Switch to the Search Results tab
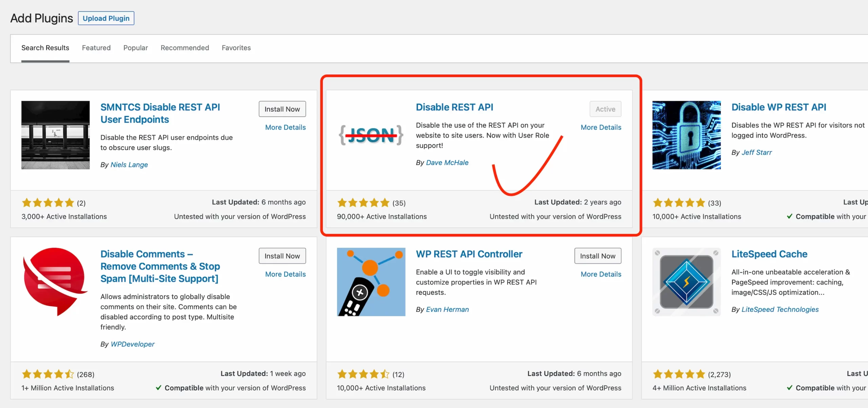This screenshot has width=868, height=408. point(45,48)
